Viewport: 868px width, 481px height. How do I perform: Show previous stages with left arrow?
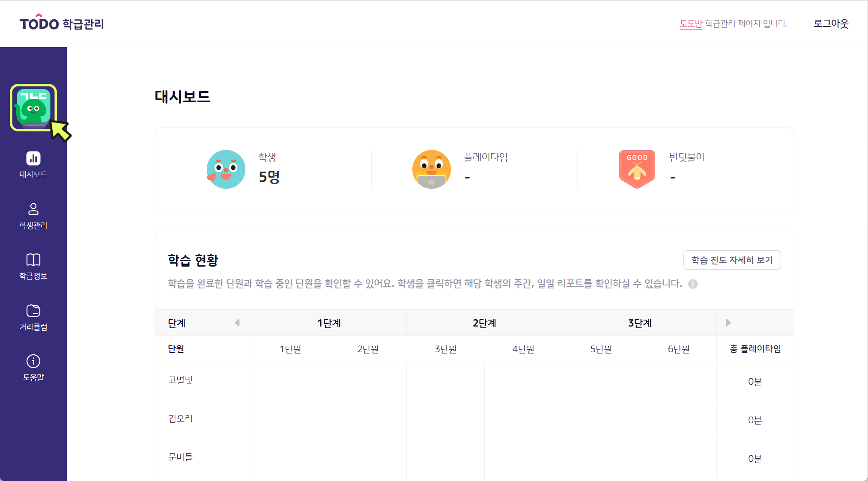click(x=237, y=323)
